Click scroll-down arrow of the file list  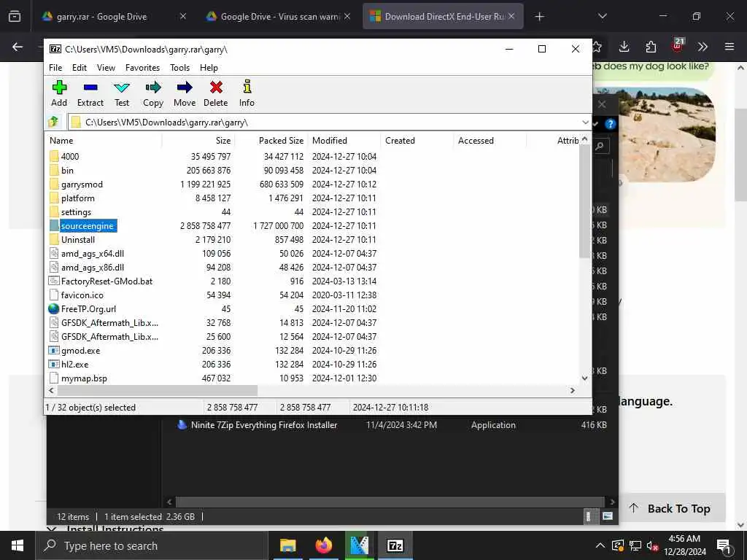click(x=584, y=378)
